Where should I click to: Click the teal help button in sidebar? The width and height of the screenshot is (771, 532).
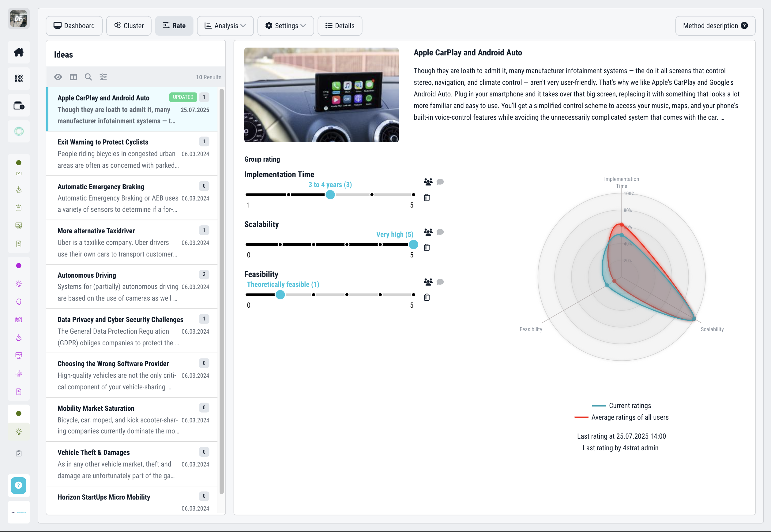[19, 485]
